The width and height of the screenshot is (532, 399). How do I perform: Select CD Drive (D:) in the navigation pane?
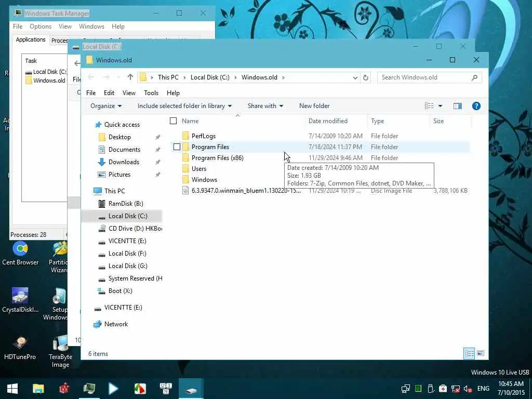(x=130, y=229)
